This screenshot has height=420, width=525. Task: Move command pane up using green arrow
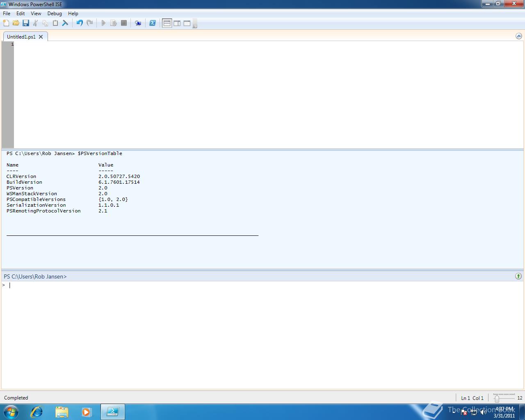[x=518, y=276]
